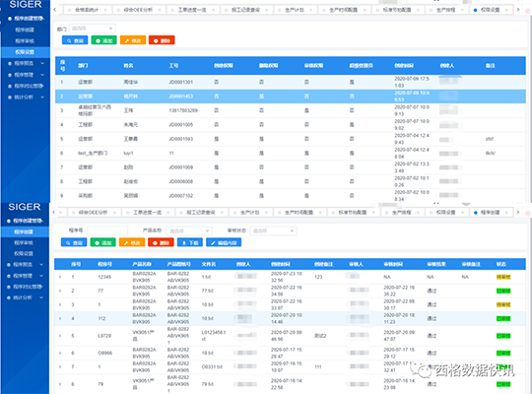Screen dimensions: 532x394
Task: Click the 超级管理员 column header
Action: (361, 65)
